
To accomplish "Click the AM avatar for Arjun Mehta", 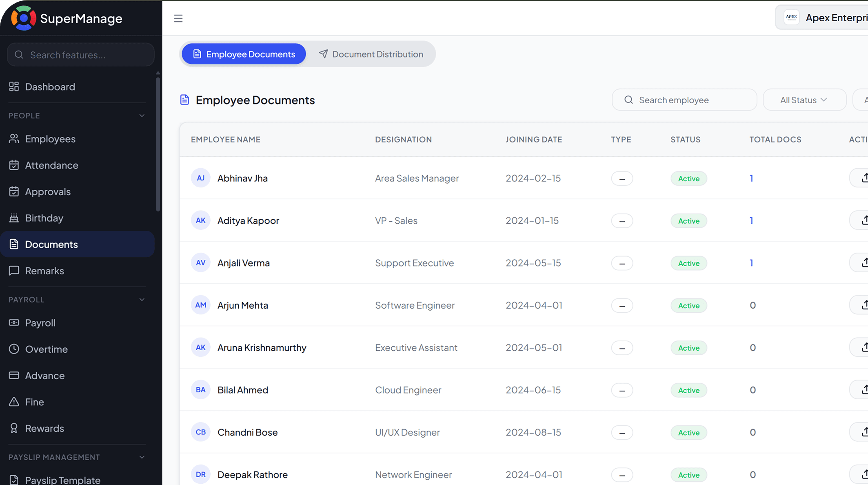I will (x=200, y=305).
